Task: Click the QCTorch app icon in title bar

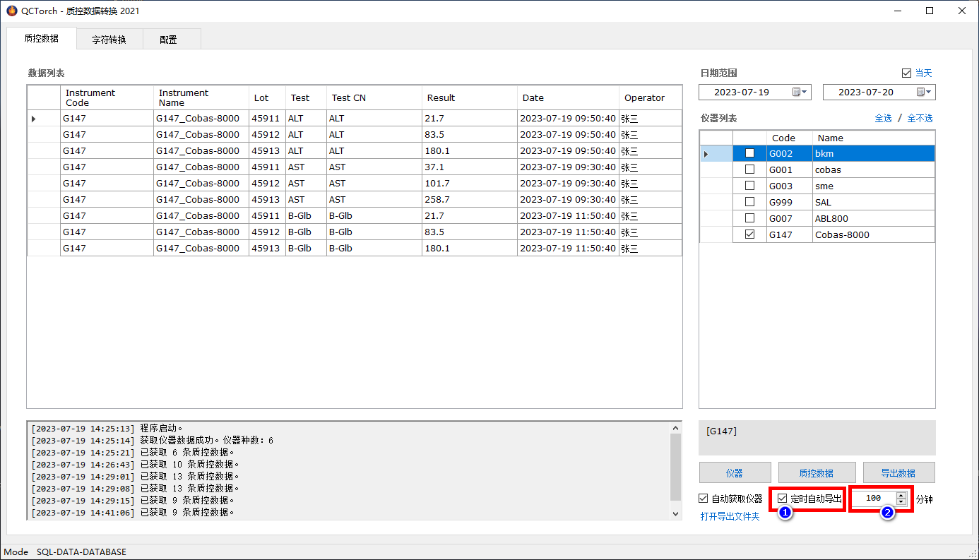Action: pyautogui.click(x=12, y=11)
